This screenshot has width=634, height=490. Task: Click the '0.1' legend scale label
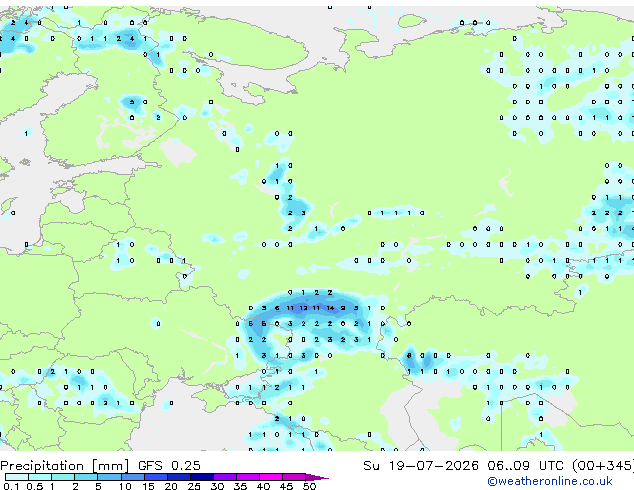pos(11,486)
